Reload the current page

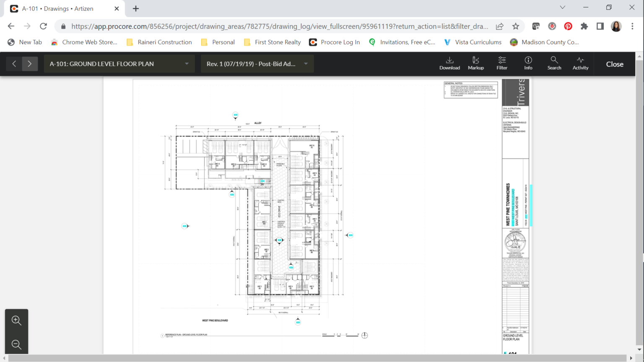tap(43, 26)
